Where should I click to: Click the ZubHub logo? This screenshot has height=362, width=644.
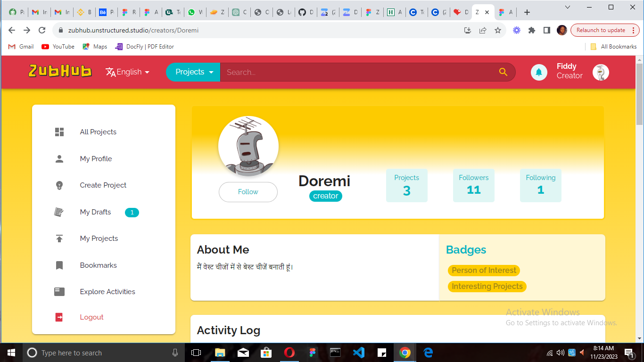[60, 71]
